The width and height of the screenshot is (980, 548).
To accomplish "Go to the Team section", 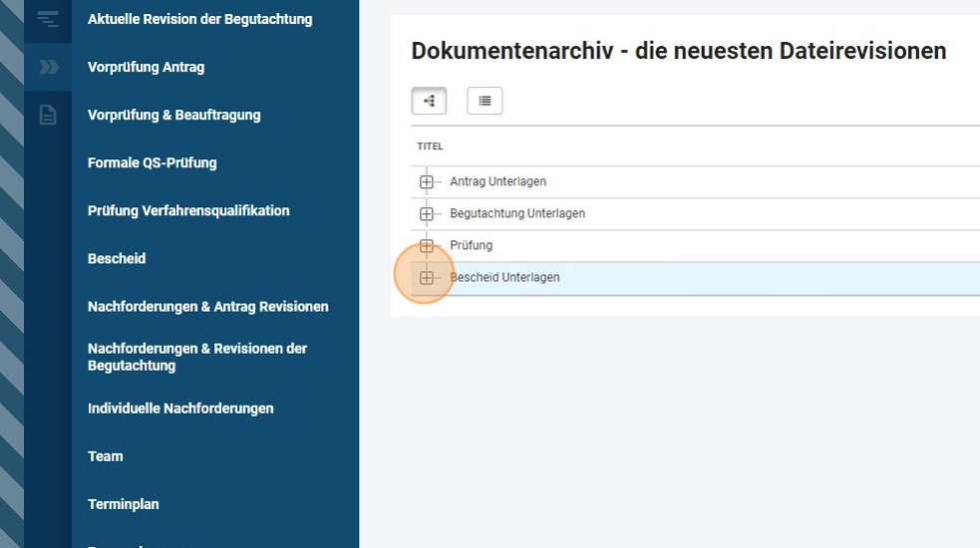I will [105, 455].
